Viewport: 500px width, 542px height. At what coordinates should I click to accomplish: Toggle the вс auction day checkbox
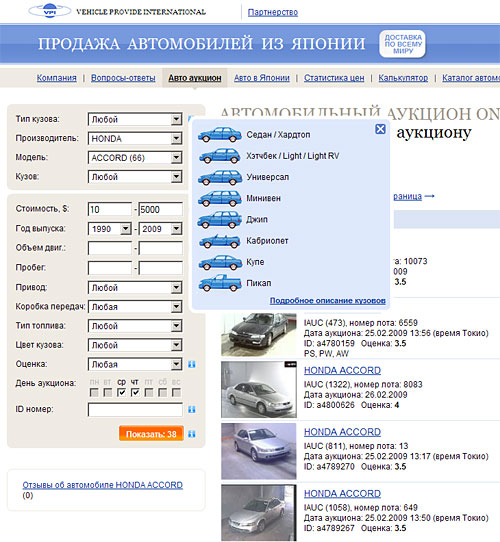(176, 393)
